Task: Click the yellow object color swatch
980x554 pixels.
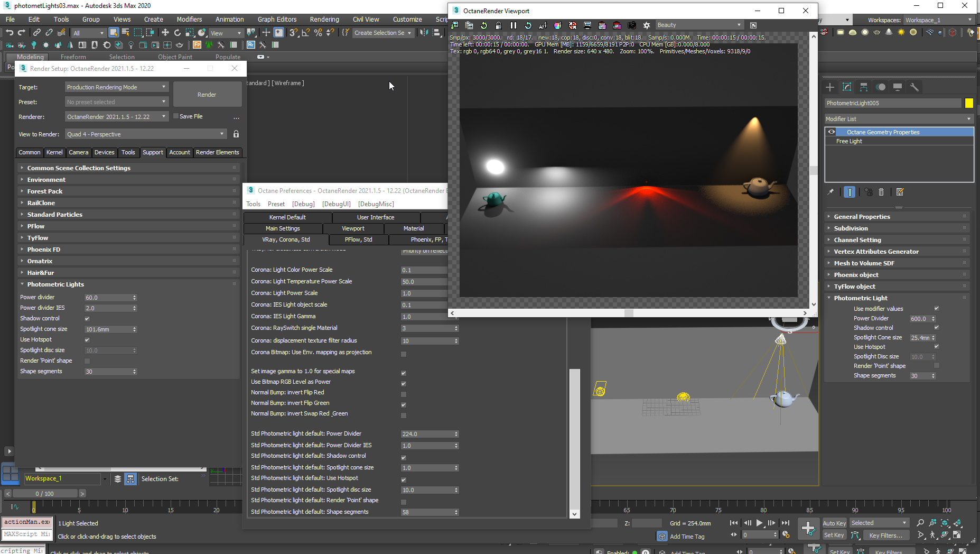Action: (969, 103)
